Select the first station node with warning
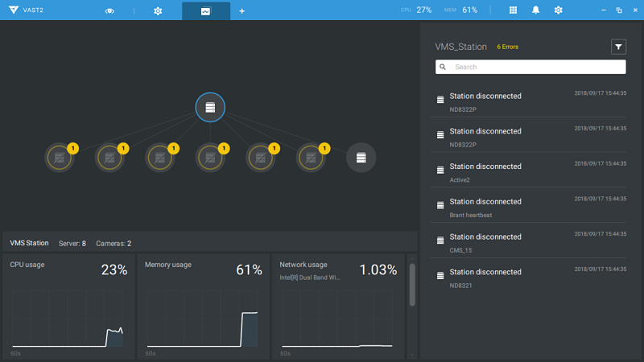The image size is (644, 362). pos(59,158)
